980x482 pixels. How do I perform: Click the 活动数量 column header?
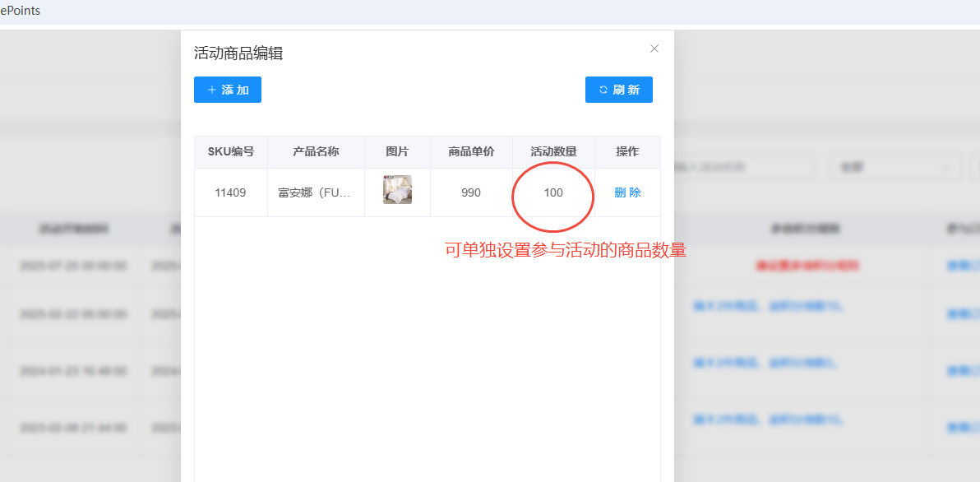pos(553,152)
